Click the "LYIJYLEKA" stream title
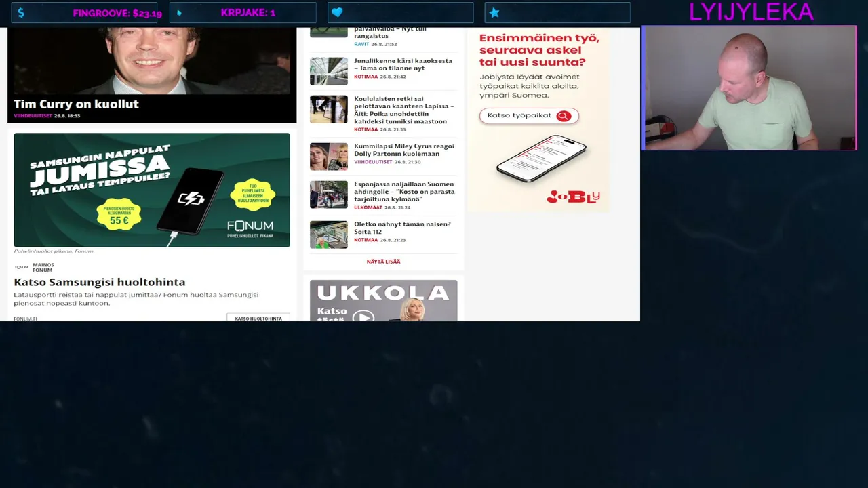The width and height of the screenshot is (868, 488). coord(751,12)
